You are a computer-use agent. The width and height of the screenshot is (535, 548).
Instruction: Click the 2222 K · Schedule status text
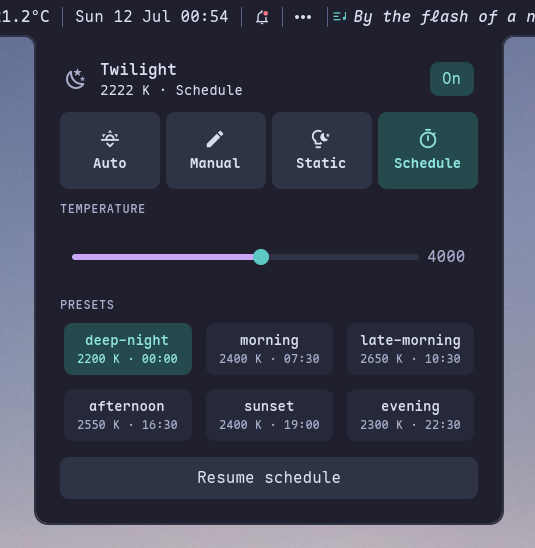click(171, 91)
